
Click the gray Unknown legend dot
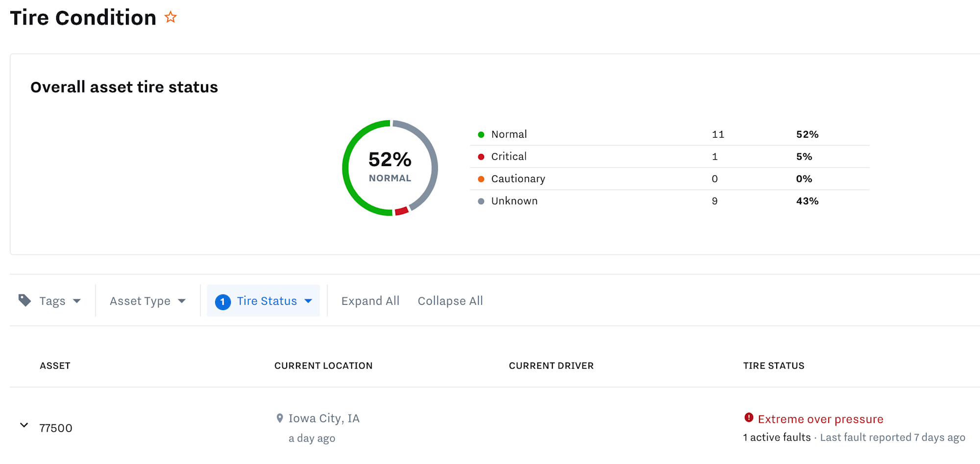481,201
